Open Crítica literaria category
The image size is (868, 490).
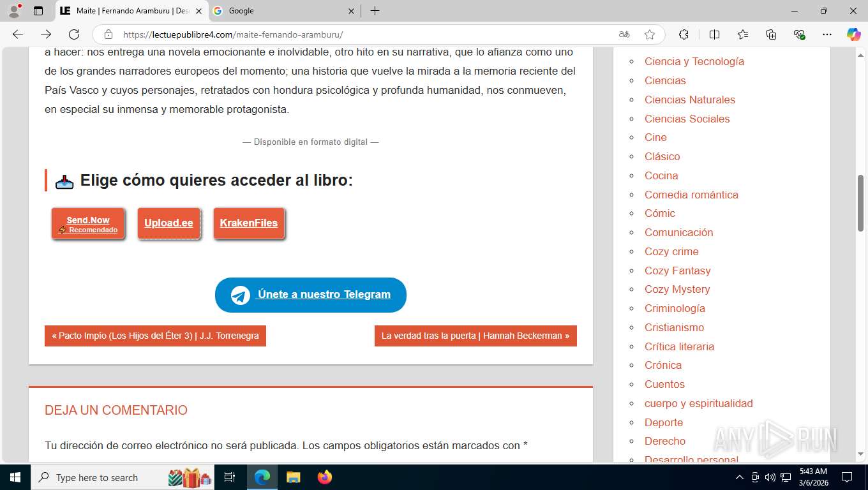679,346
